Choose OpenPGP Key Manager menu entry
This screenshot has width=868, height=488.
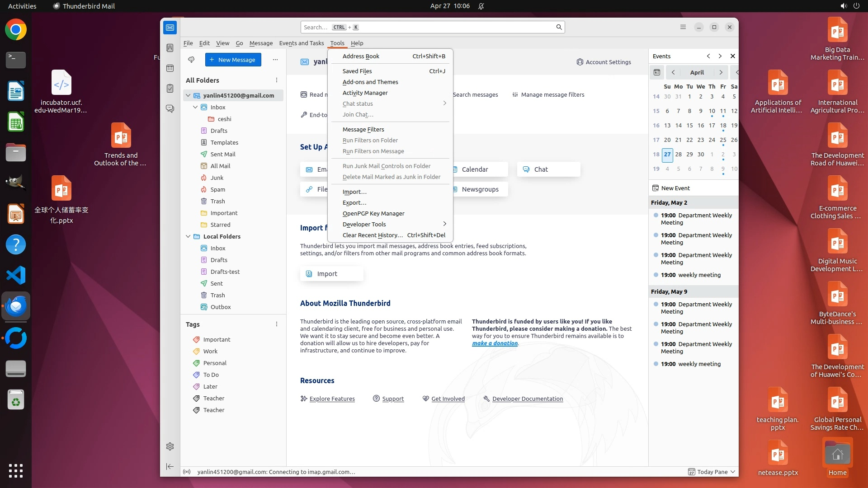pyautogui.click(x=373, y=213)
